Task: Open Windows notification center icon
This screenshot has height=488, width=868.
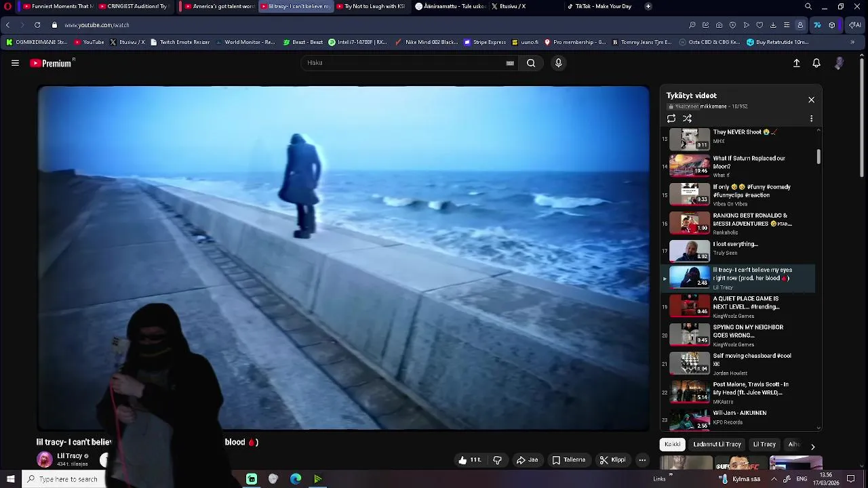Action: (x=850, y=479)
